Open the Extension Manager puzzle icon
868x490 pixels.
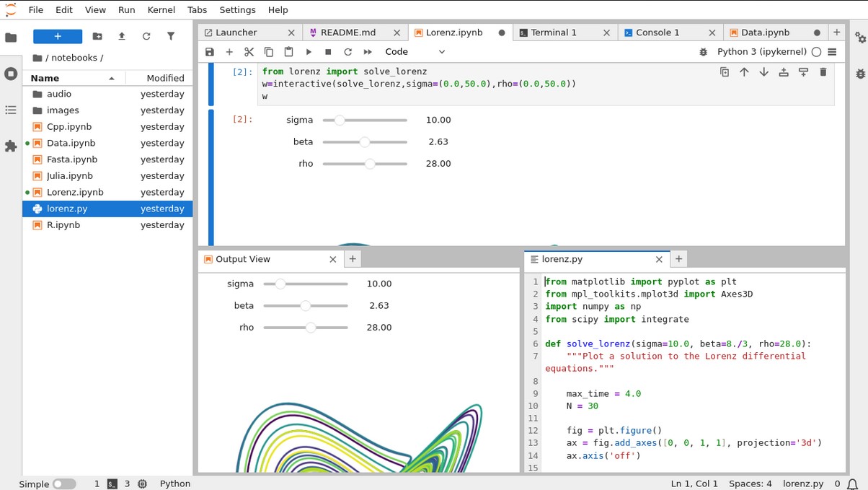click(x=11, y=146)
